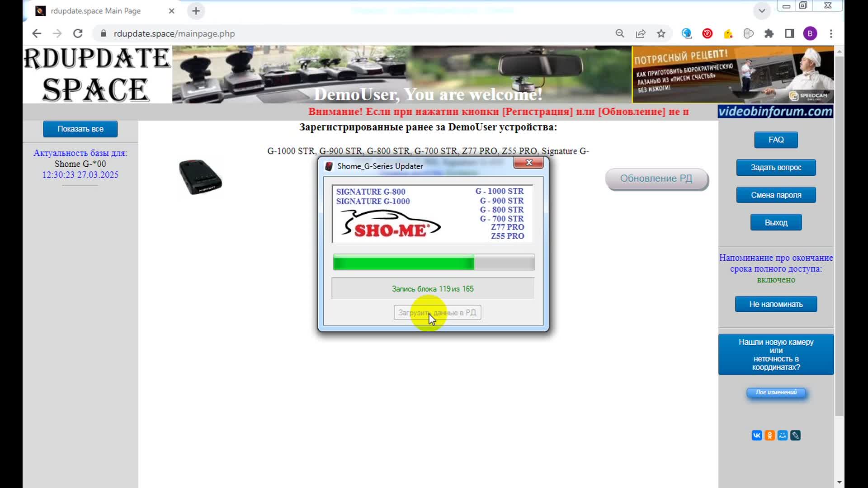Log out with Выход button

point(776,222)
